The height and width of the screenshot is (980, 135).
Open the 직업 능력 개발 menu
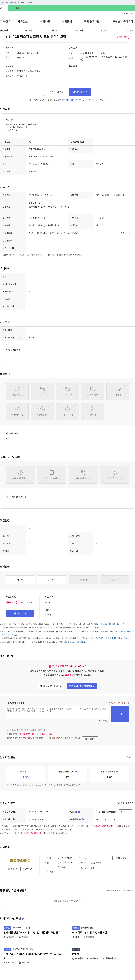[92, 22]
